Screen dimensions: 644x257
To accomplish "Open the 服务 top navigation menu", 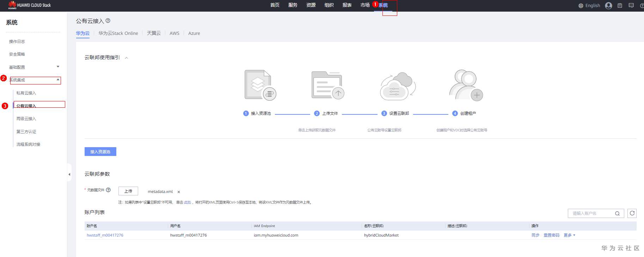I will pos(293,5).
